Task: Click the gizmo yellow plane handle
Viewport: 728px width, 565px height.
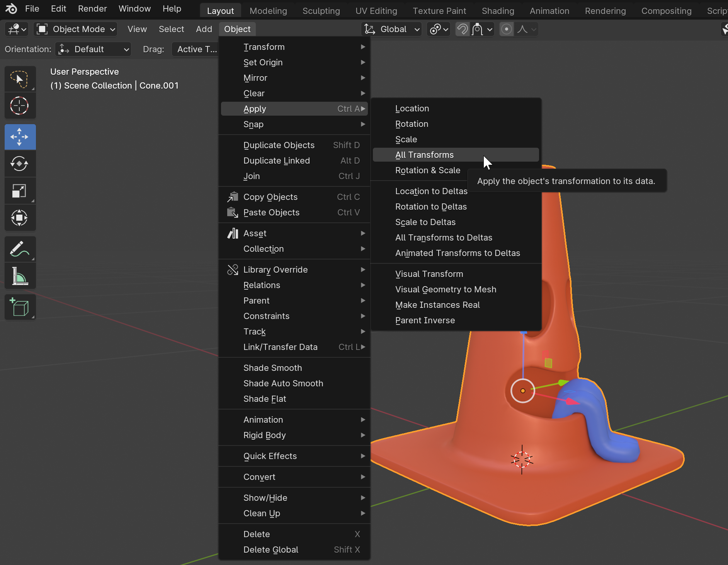Action: click(548, 363)
